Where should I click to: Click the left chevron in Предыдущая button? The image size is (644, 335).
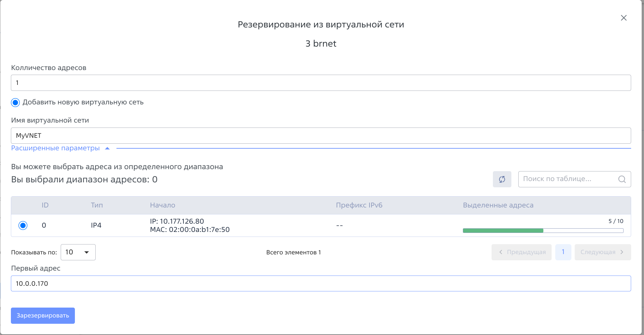point(501,252)
